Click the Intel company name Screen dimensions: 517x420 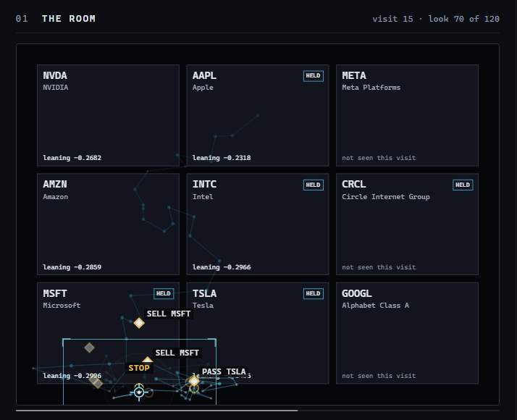tap(203, 197)
